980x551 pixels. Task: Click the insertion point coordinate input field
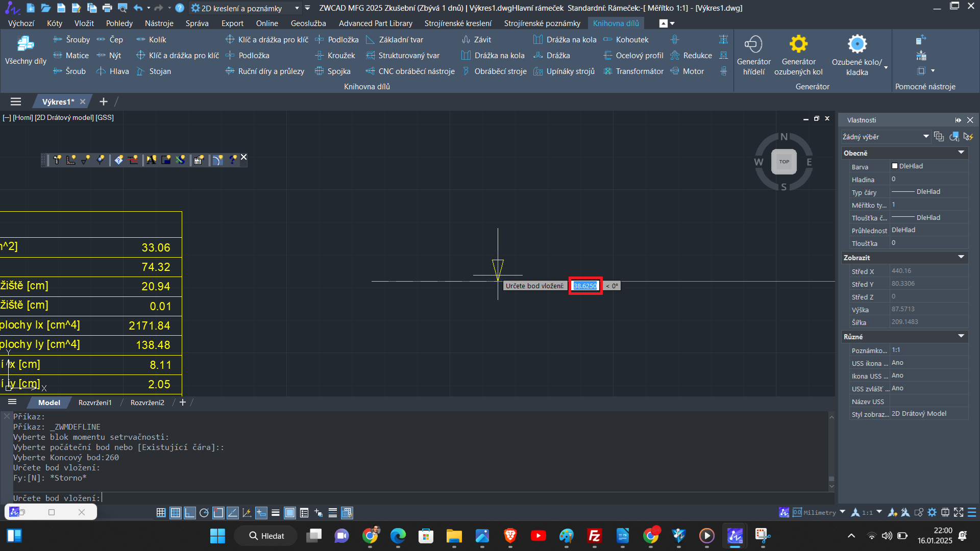(x=585, y=286)
